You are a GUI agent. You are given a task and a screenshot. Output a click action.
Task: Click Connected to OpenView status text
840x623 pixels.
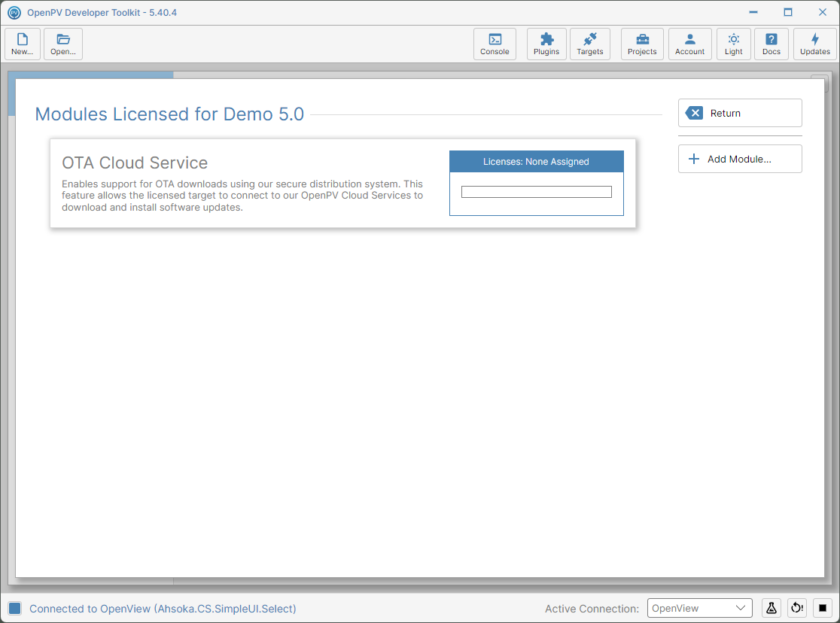coord(163,609)
